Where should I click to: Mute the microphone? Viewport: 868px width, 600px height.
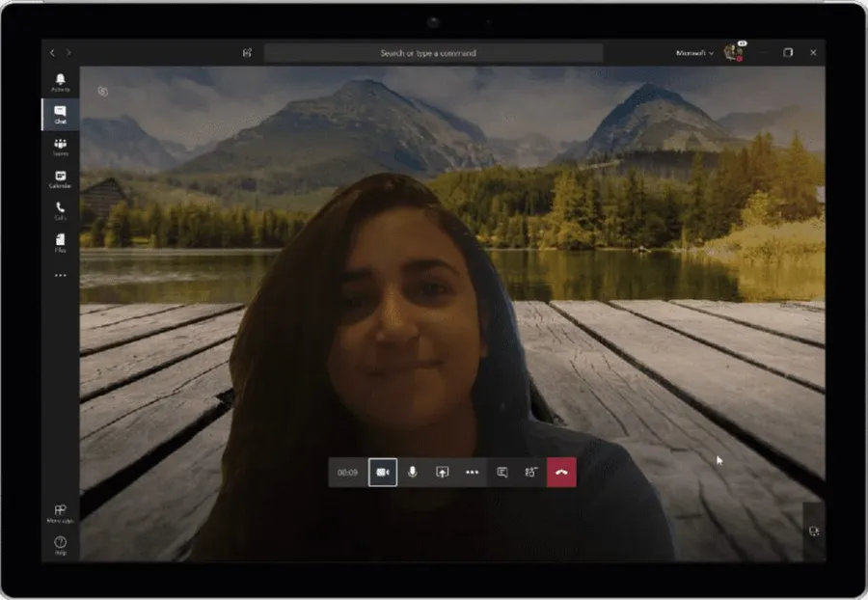click(412, 473)
